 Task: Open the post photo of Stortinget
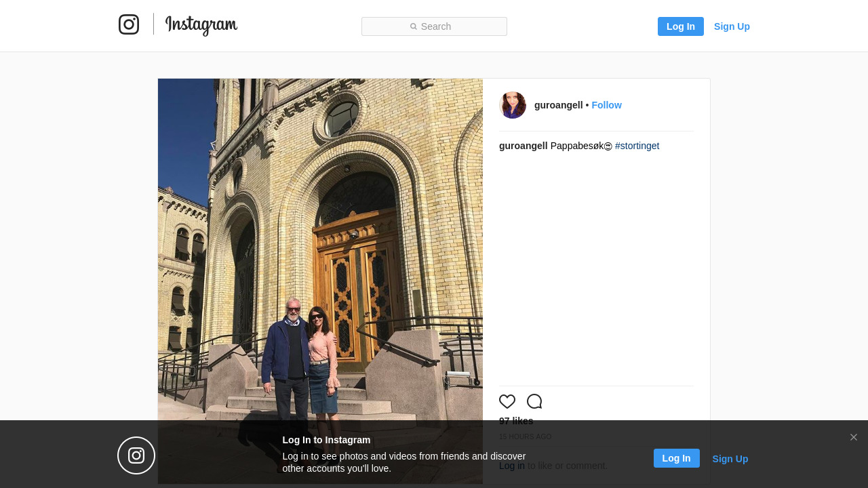tap(320, 281)
